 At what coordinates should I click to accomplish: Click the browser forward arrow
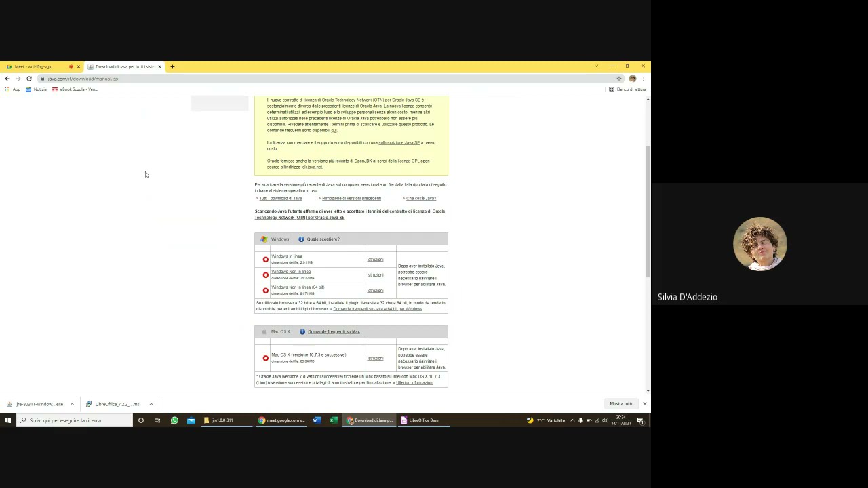(x=18, y=79)
